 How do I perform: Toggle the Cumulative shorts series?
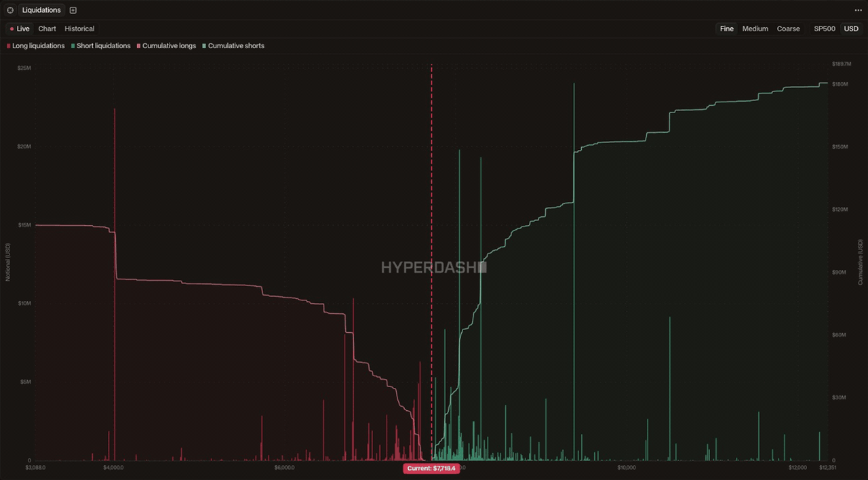click(x=233, y=46)
